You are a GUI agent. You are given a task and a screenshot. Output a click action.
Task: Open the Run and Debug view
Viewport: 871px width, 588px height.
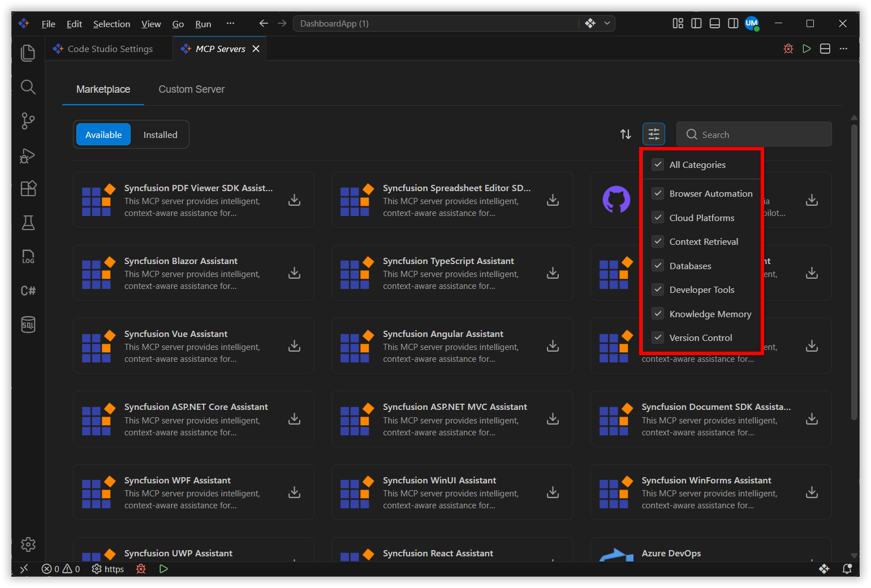click(28, 155)
